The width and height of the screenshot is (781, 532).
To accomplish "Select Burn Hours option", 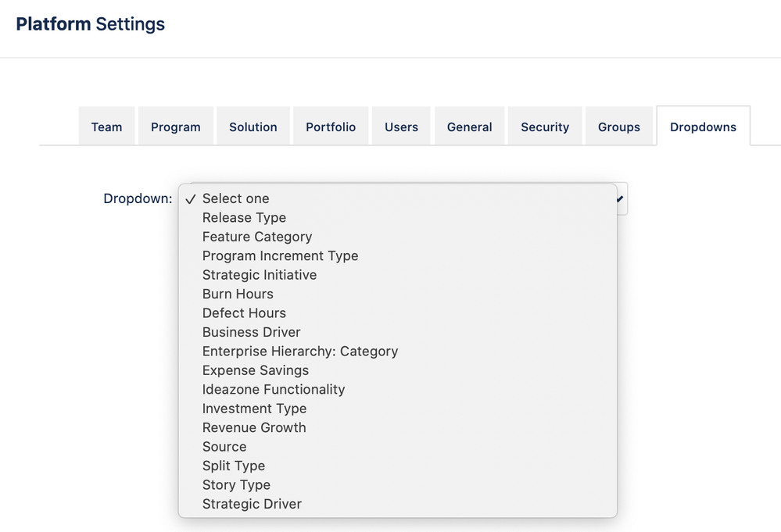I will [238, 295].
